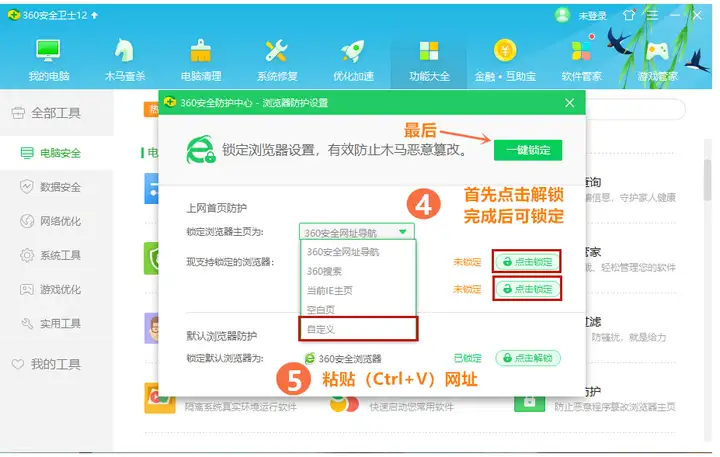Click the 360 logo in dialog title
This screenshot has height=457, width=720.
point(169,102)
